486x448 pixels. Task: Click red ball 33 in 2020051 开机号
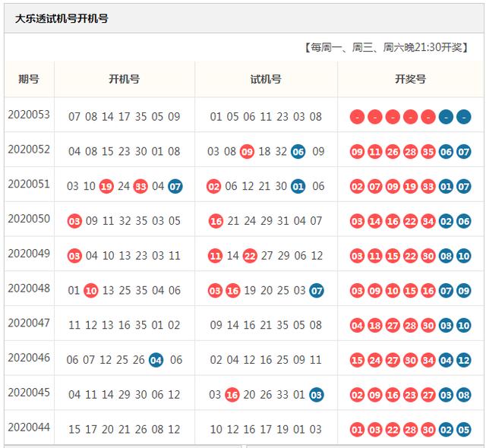(x=140, y=187)
